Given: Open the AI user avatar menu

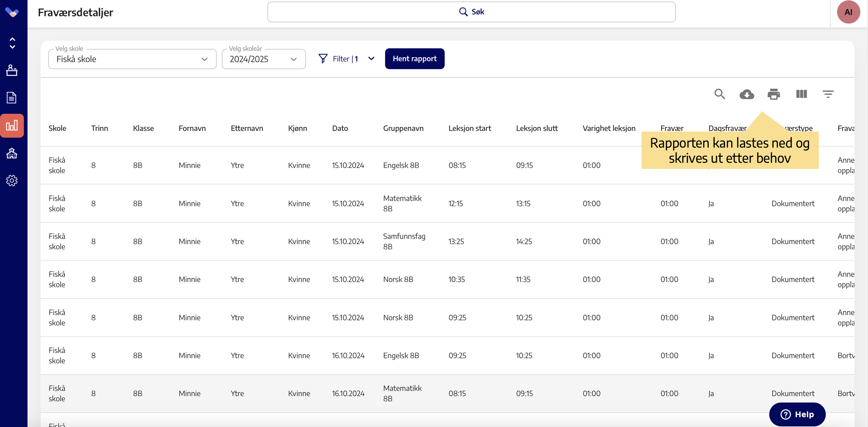Looking at the screenshot, I should tap(848, 12).
